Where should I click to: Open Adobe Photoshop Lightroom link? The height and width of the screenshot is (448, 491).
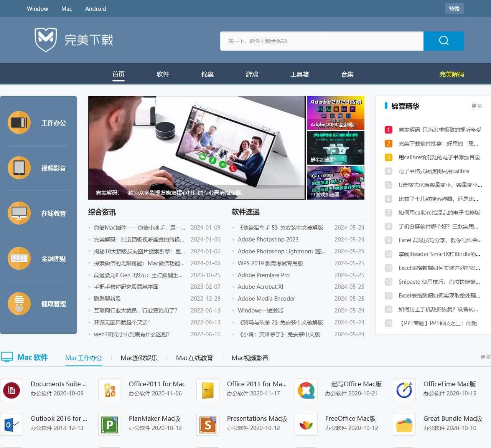tap(282, 251)
